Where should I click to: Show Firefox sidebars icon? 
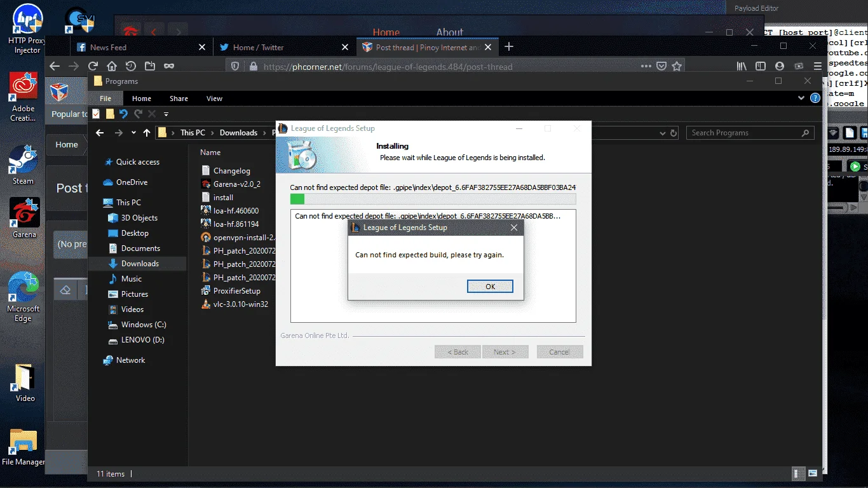761,66
